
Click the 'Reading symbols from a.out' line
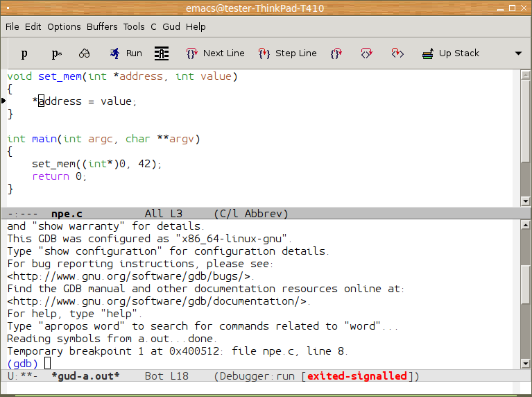112,339
